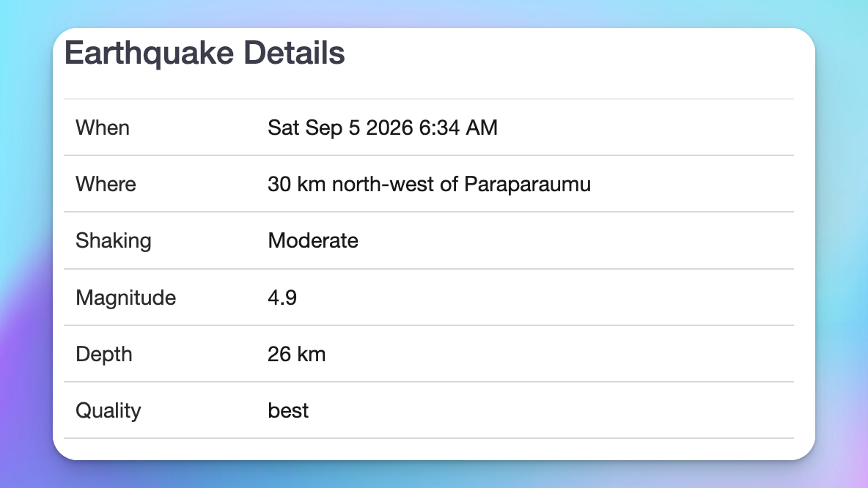Click the word Details in the title
This screenshot has width=868, height=488.
[x=294, y=53]
